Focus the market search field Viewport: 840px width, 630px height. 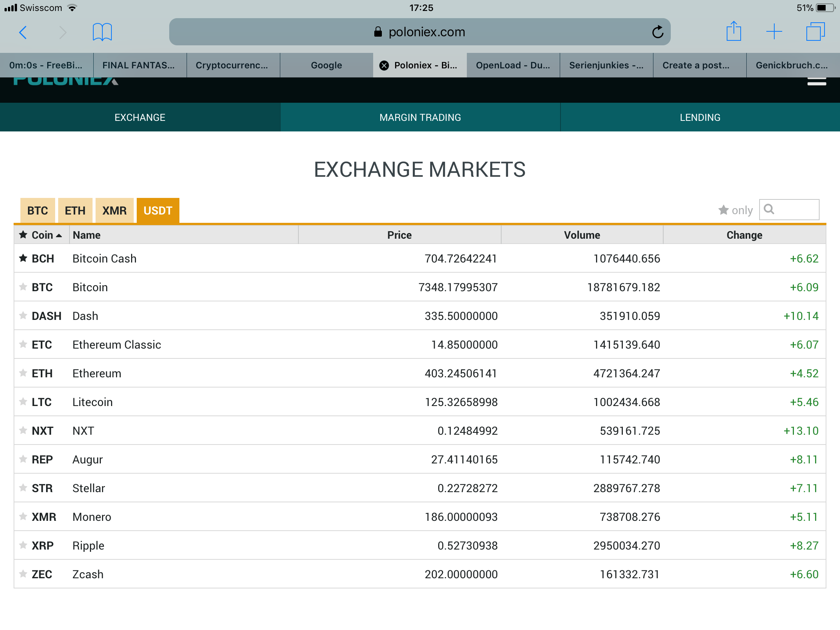click(789, 209)
